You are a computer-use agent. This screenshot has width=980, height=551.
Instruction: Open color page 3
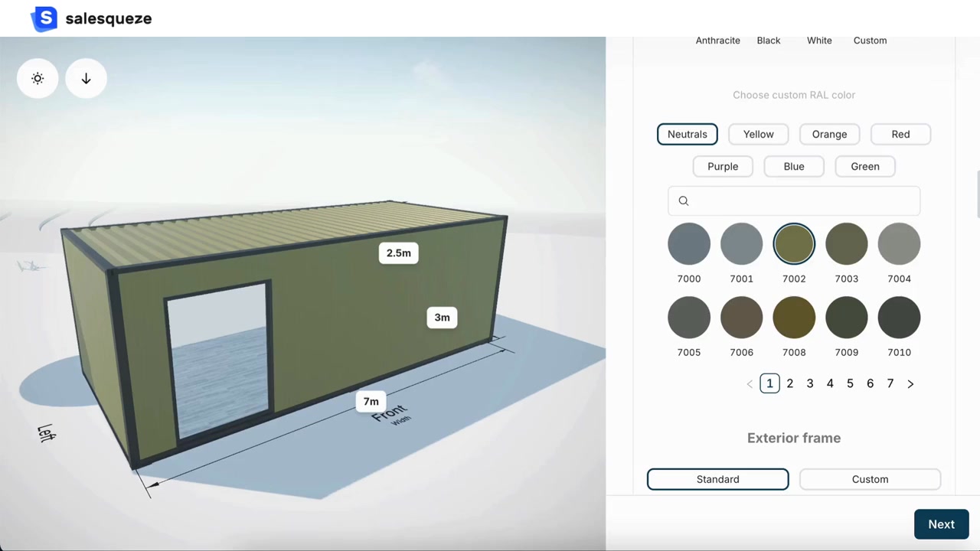pos(810,383)
